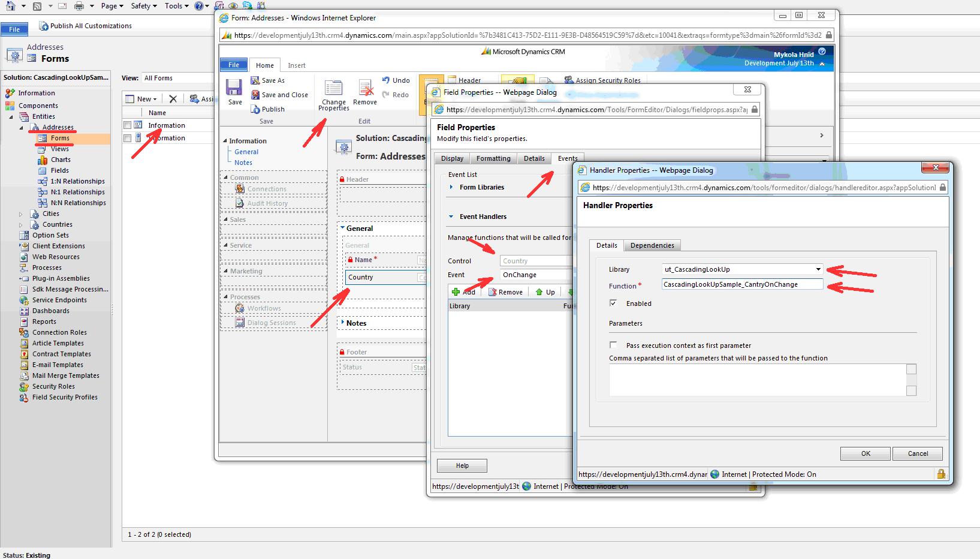
Task: Click OK in Handler Properties
Action: pyautogui.click(x=865, y=453)
